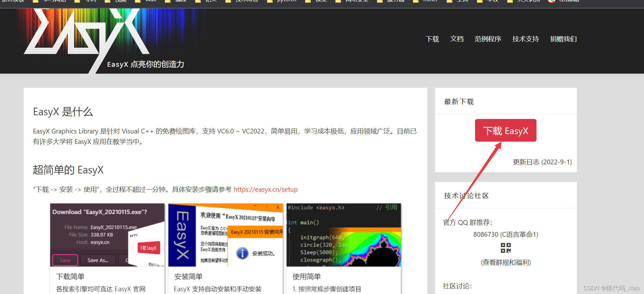The height and width of the screenshot is (294, 644).
Task: Open the QQ group QR code icon
Action: point(506,248)
